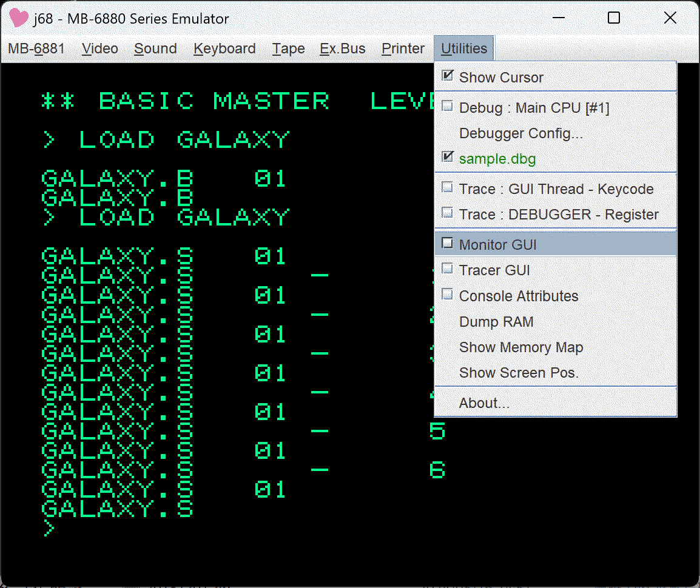Viewport: 700px width, 588px height.
Task: Enable Tracer GUI option
Action: coord(556,270)
